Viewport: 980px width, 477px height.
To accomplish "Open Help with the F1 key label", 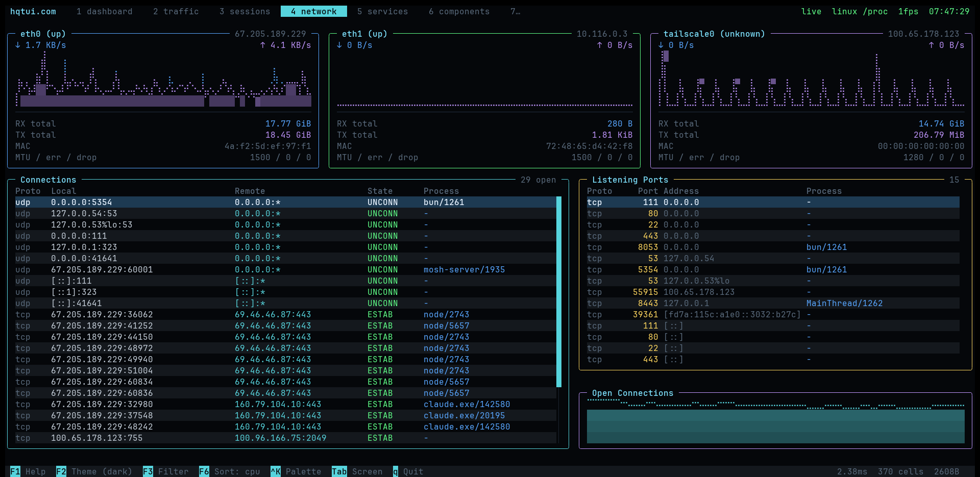I will coord(28,471).
